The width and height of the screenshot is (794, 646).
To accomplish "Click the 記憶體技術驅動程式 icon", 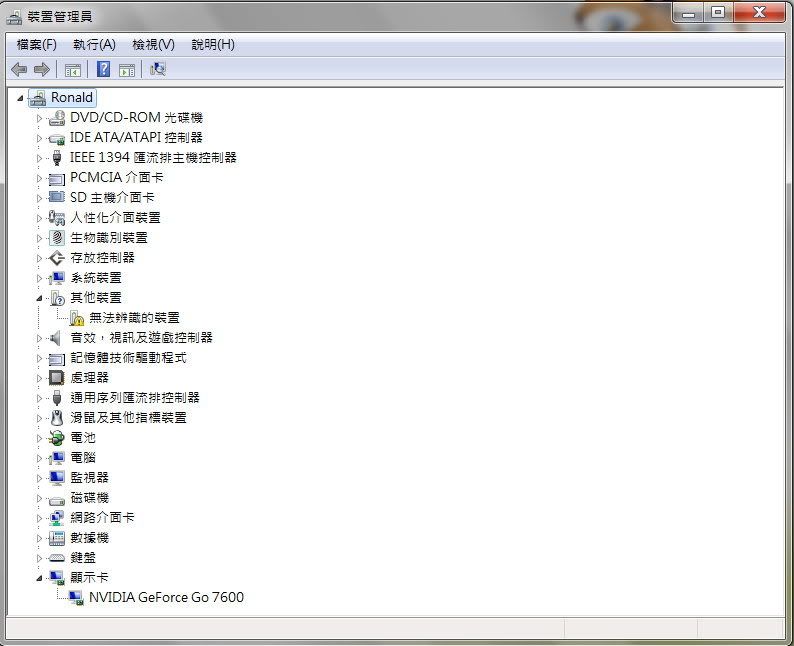I will [57, 359].
